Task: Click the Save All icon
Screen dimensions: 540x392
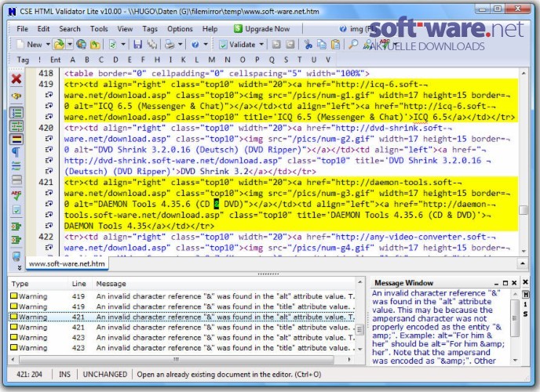Action: click(151, 45)
